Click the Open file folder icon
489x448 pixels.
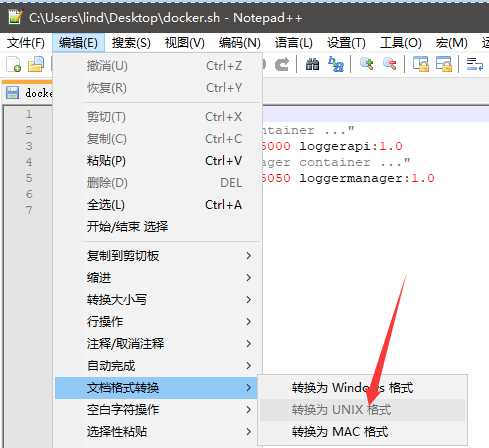pos(36,64)
